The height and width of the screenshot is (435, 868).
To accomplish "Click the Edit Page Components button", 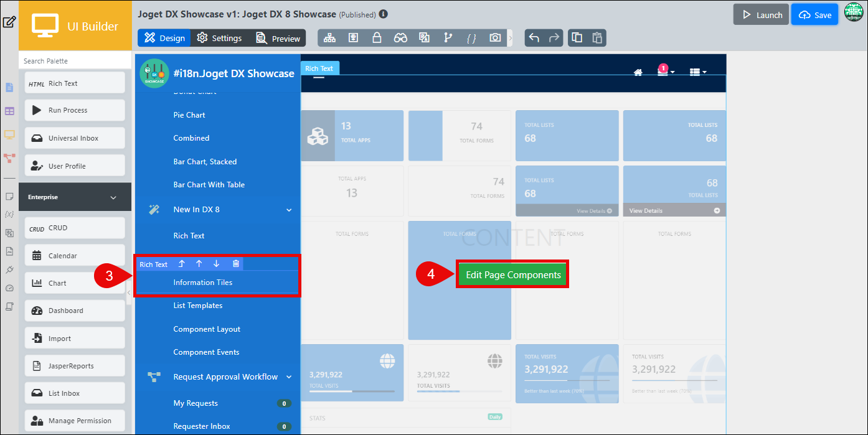I will coord(513,274).
